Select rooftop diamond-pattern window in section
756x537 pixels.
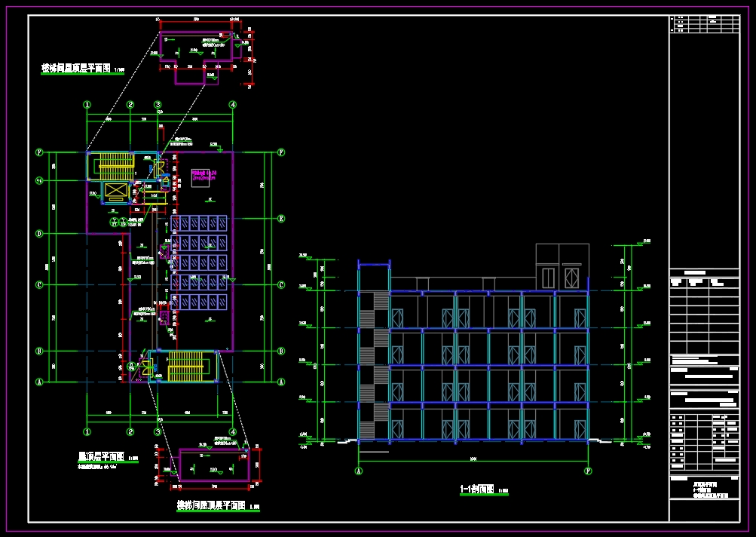(x=572, y=278)
